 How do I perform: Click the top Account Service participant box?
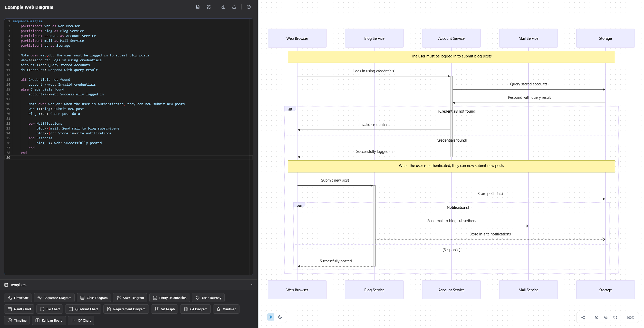[451, 38]
